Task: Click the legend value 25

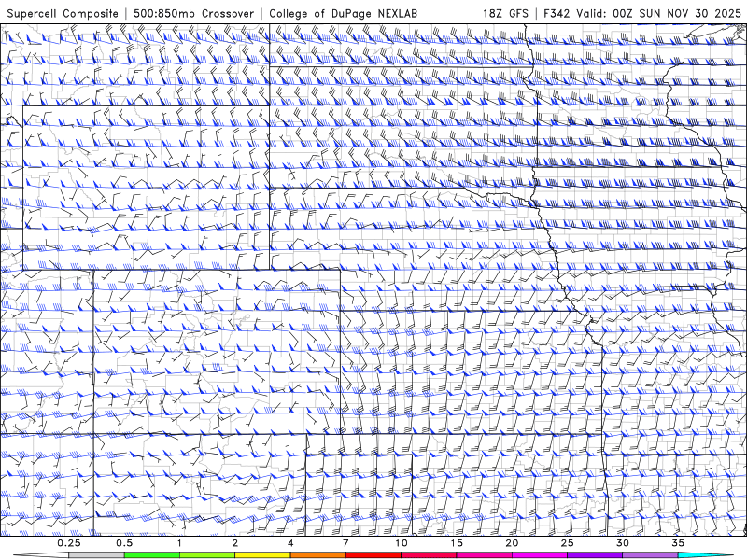Action: coord(567,543)
